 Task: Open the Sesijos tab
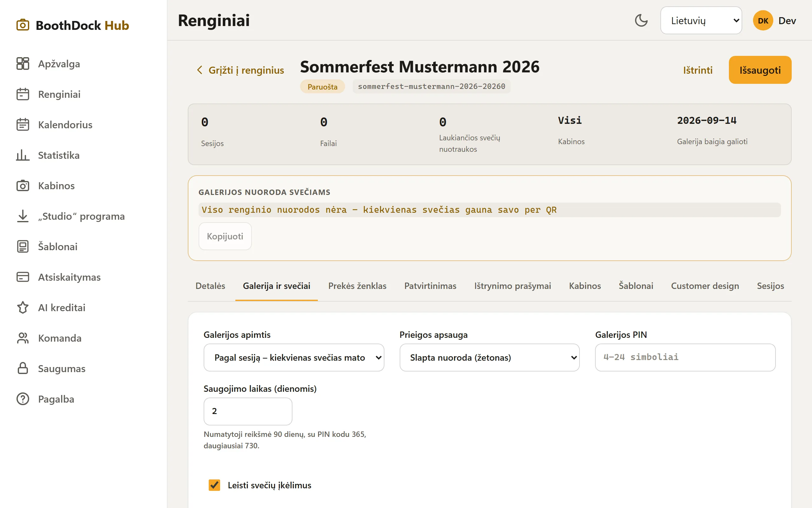(x=770, y=286)
